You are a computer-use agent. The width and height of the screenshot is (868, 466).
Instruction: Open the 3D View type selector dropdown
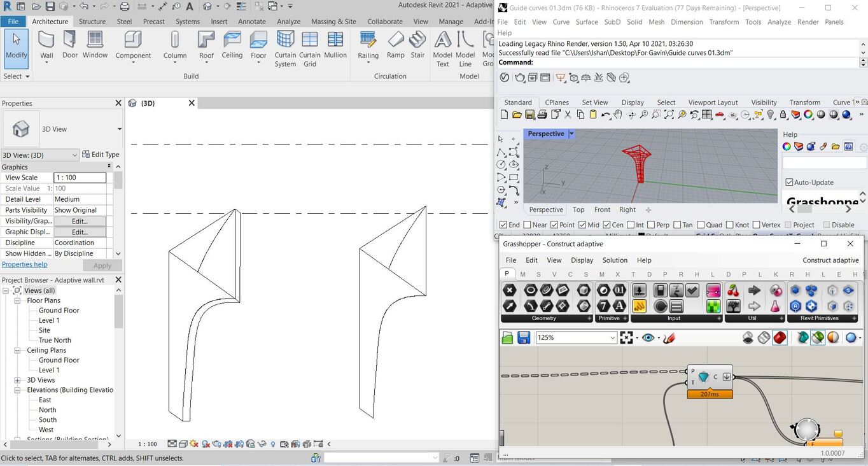(x=119, y=129)
